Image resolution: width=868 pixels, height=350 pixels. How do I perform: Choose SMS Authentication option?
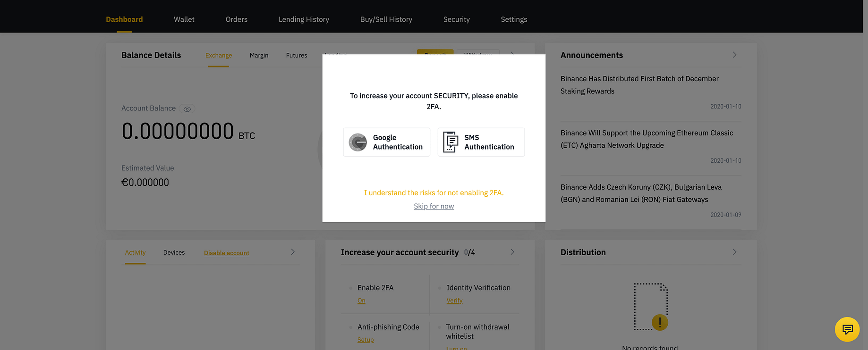tap(481, 142)
